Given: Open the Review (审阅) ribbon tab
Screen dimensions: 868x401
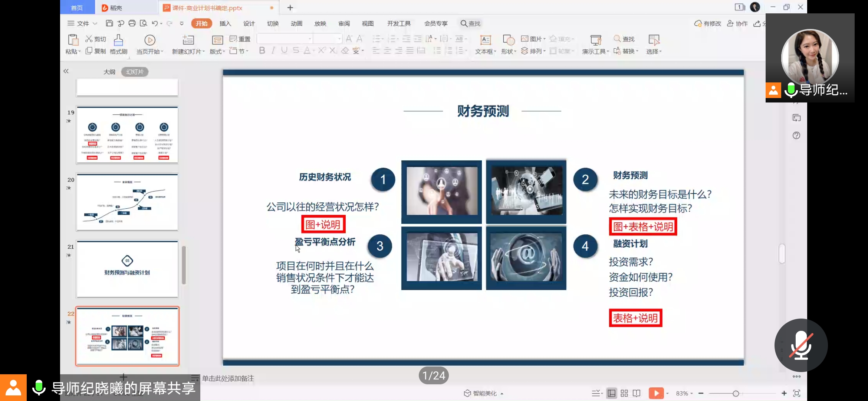Looking at the screenshot, I should 344,23.
